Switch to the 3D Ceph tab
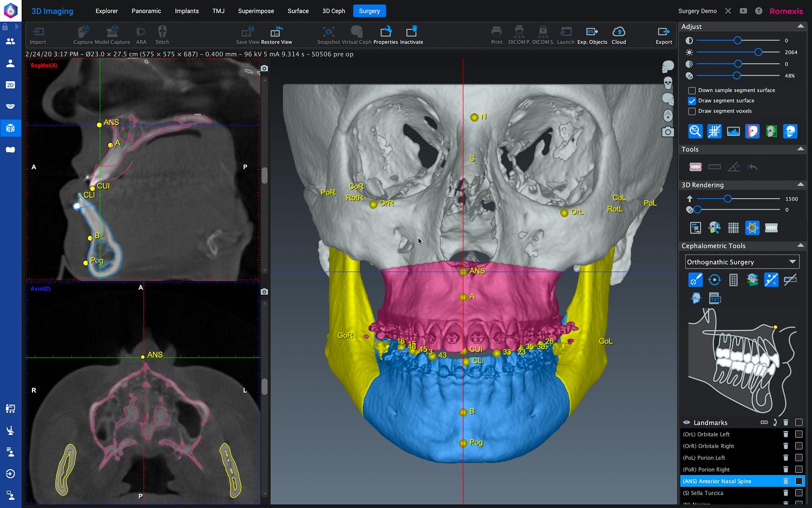812x508 pixels. click(333, 11)
